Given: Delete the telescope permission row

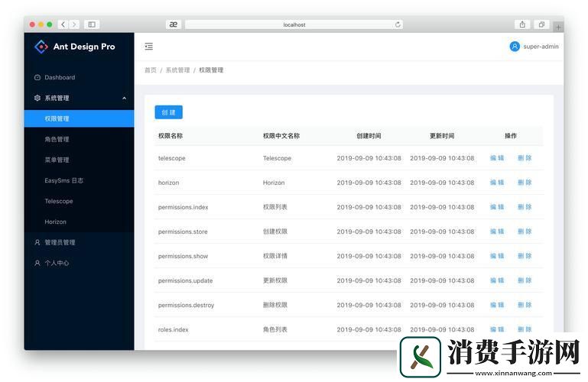Looking at the screenshot, I should coord(525,158).
